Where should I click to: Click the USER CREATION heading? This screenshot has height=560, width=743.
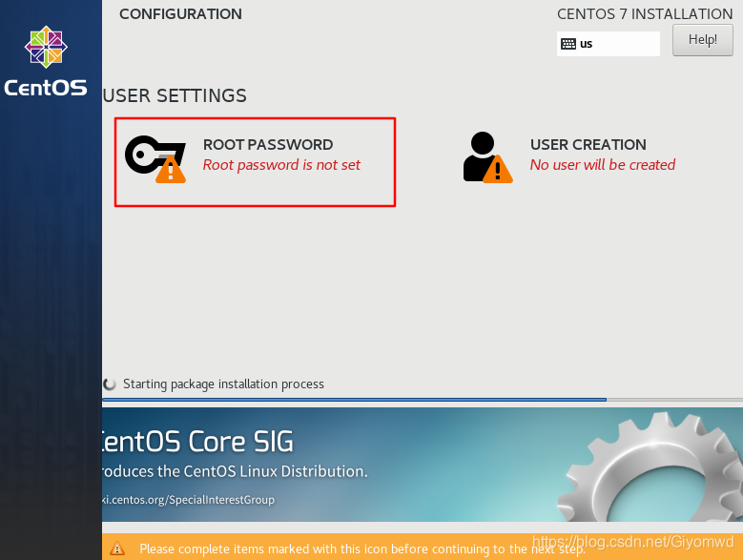588,144
